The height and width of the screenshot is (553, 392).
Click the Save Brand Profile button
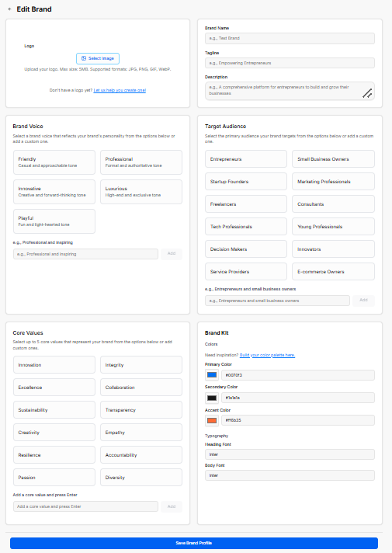coord(194,543)
